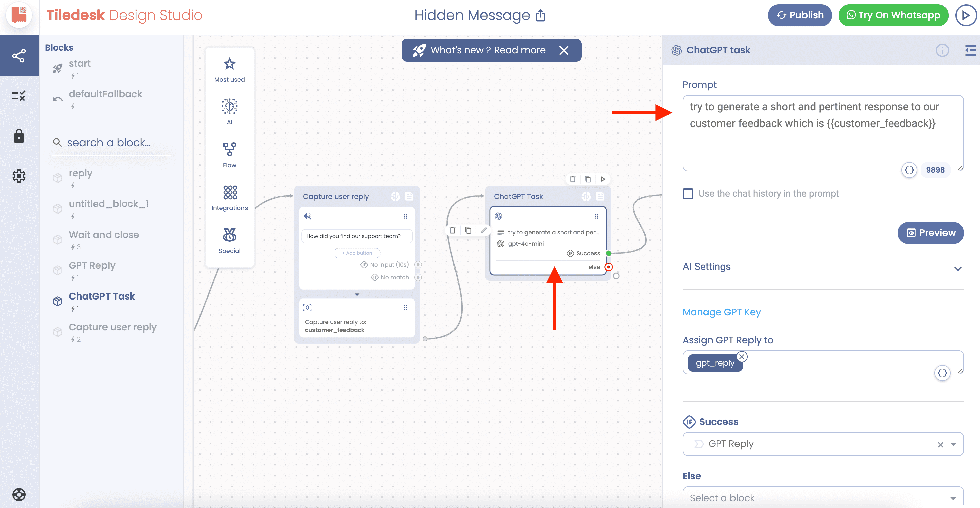
Task: Open the Success block dropdown arrow
Action: (953, 444)
